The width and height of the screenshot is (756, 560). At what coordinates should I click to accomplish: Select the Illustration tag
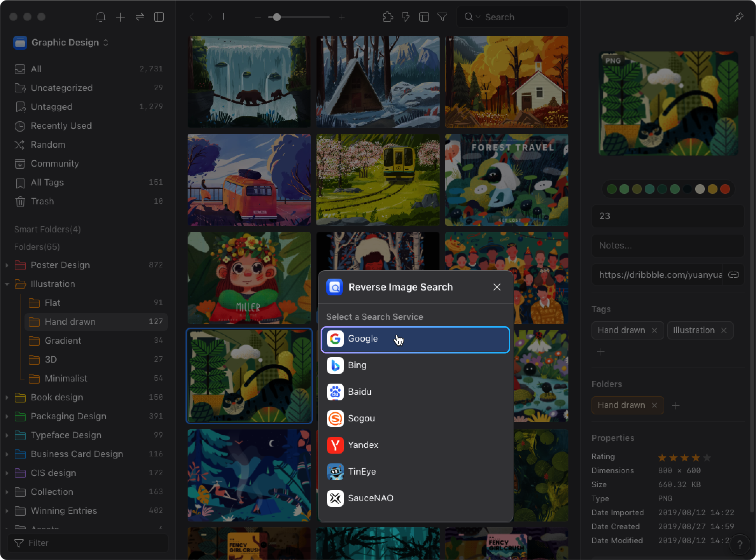coord(694,330)
